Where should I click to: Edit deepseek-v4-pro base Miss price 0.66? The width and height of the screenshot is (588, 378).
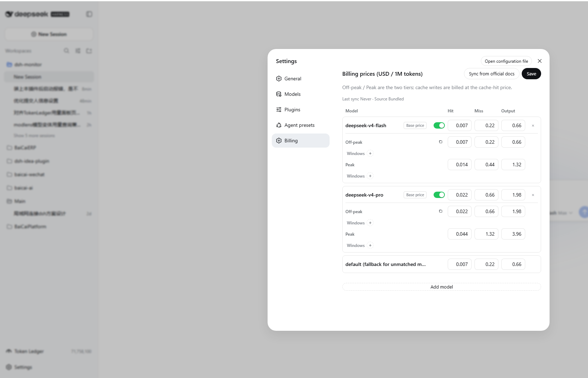(486, 195)
